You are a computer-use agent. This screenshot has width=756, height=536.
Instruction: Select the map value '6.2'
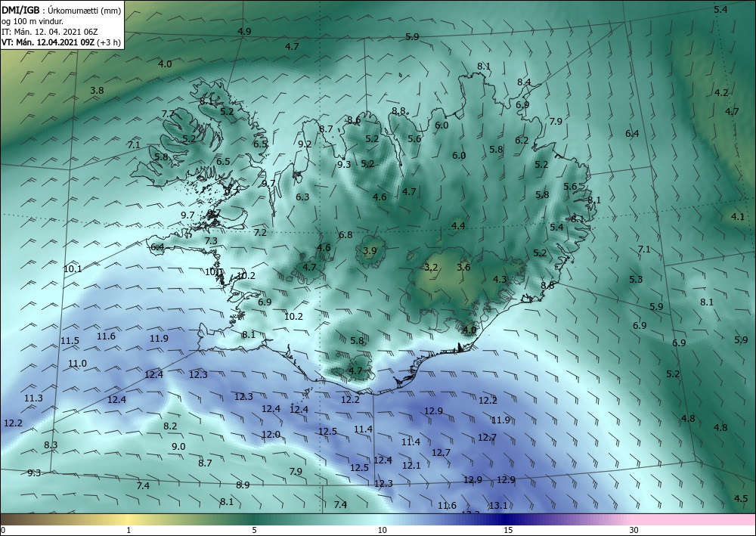click(x=522, y=141)
